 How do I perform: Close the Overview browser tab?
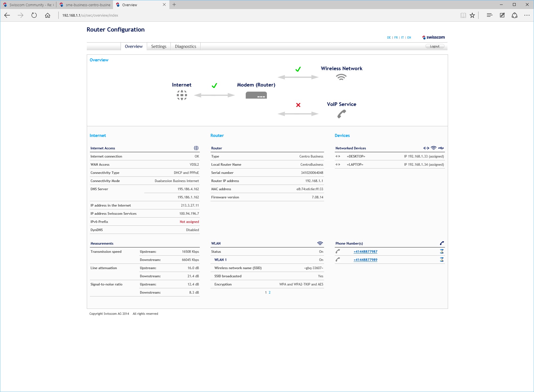pos(164,5)
